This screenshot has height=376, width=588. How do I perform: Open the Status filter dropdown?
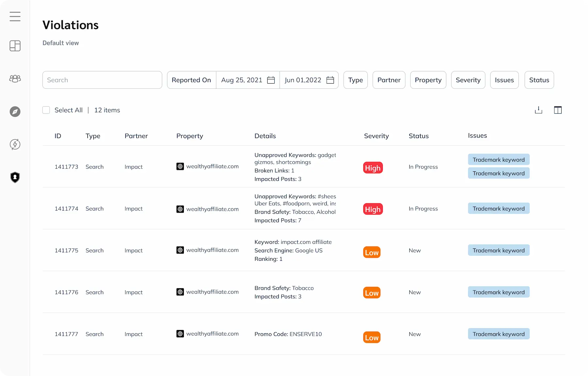pyautogui.click(x=539, y=80)
